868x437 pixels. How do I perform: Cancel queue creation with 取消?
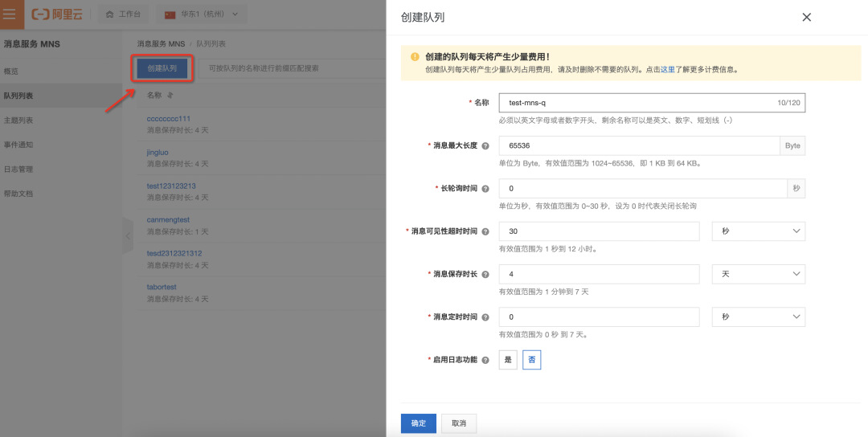(x=459, y=423)
